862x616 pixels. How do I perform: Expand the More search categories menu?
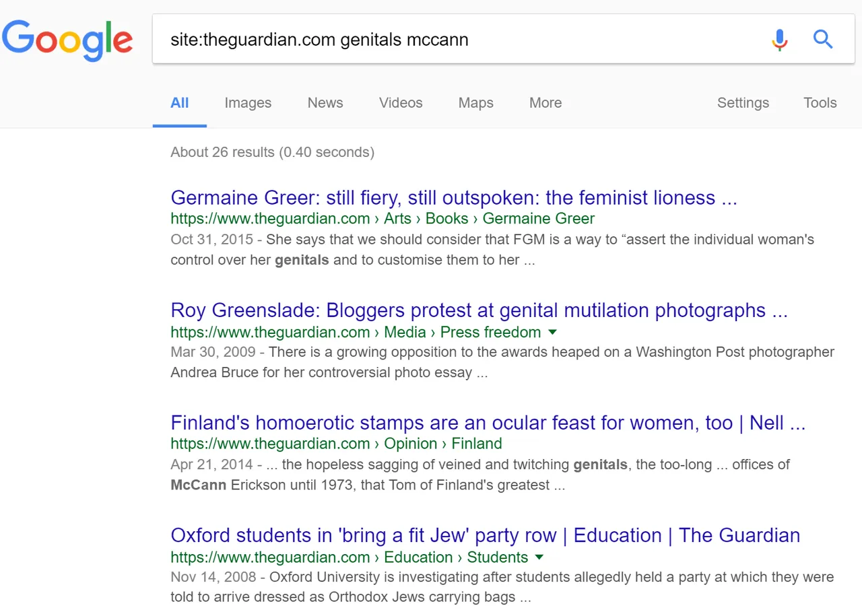pos(545,103)
